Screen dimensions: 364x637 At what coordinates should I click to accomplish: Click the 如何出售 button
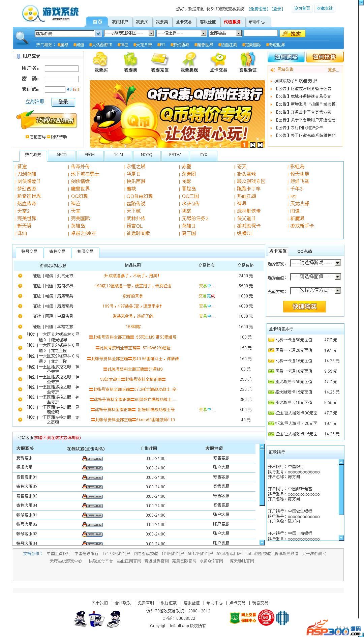click(x=324, y=57)
